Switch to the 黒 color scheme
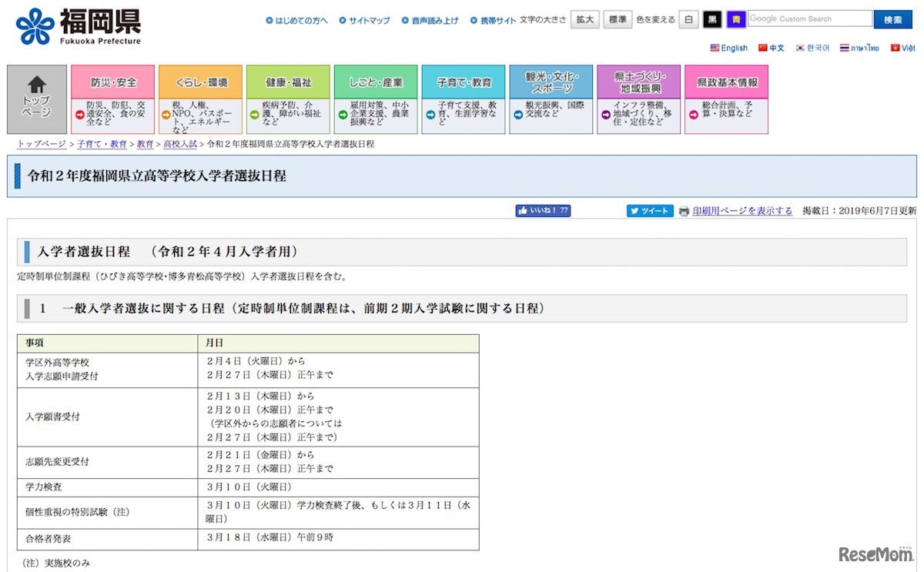The width and height of the screenshot is (924, 572). pos(711,19)
